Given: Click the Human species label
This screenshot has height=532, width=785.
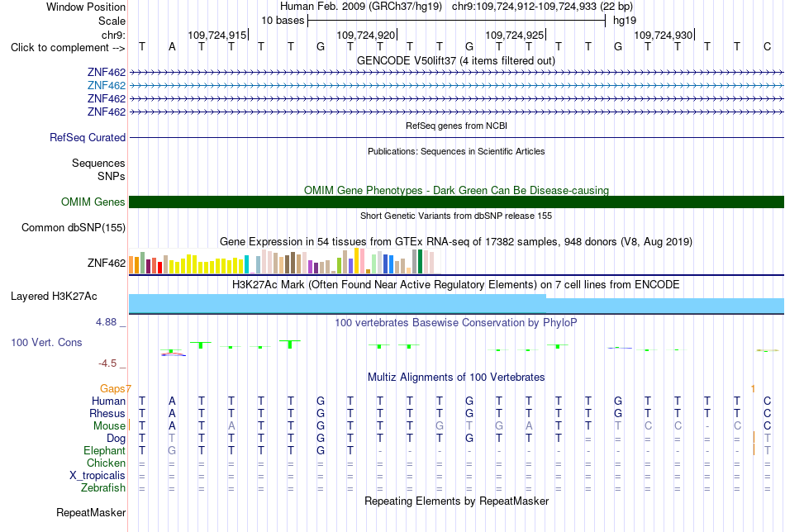Looking at the screenshot, I should (x=108, y=401).
